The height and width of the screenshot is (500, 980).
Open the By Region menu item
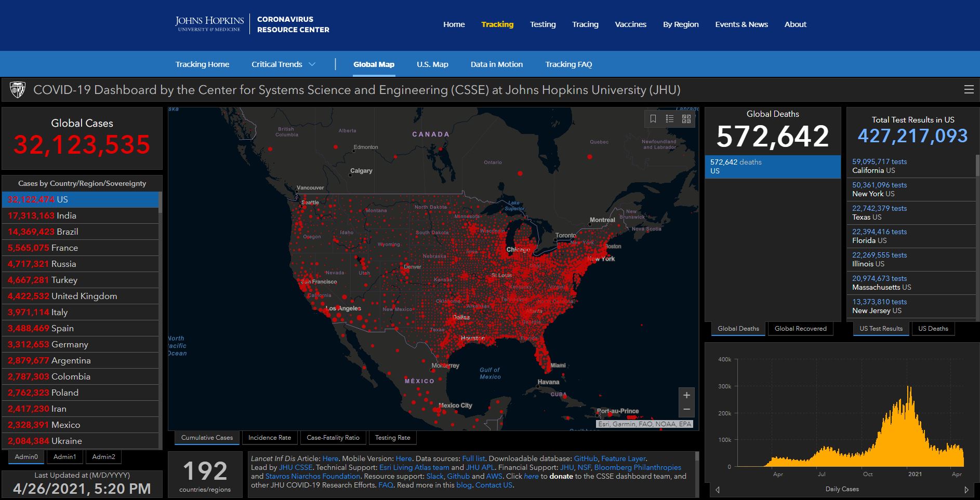[681, 24]
